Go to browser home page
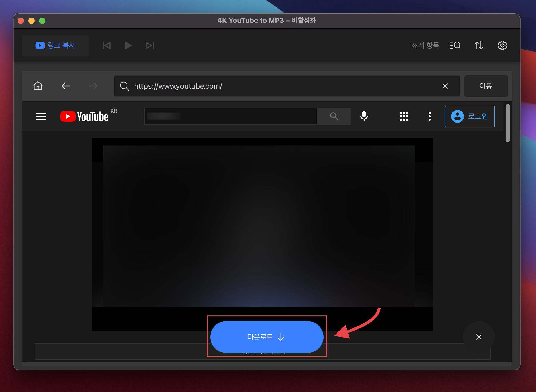This screenshot has height=392, width=536. [x=38, y=86]
